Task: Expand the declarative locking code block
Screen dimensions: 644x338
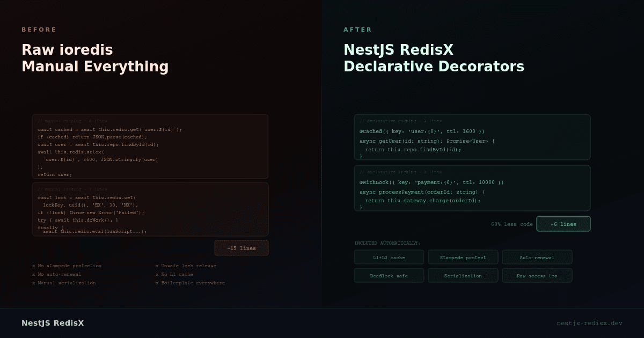Action: click(472, 188)
